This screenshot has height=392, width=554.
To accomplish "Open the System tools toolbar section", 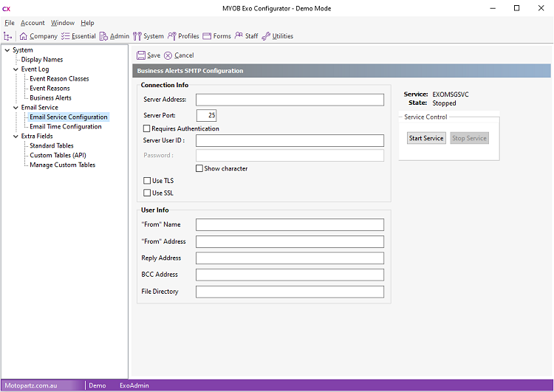I will tap(148, 36).
